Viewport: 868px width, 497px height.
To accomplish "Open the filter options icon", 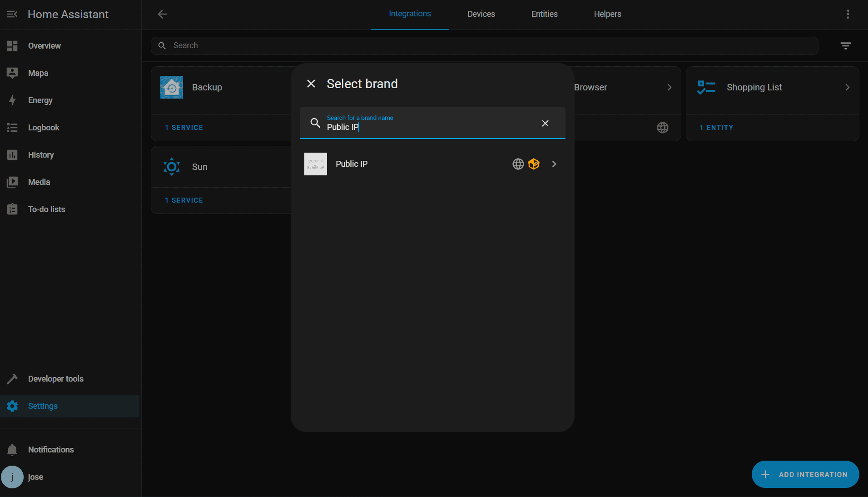I will tap(845, 46).
